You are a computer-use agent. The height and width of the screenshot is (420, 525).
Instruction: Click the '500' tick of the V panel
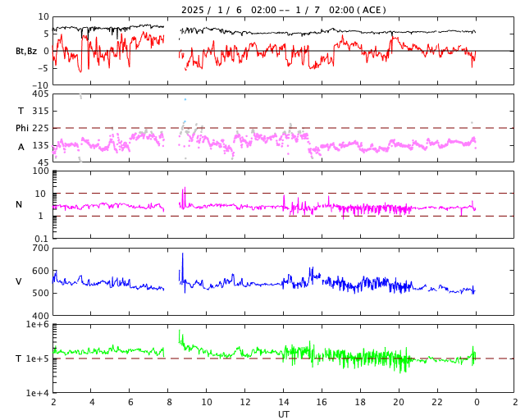tap(40, 293)
